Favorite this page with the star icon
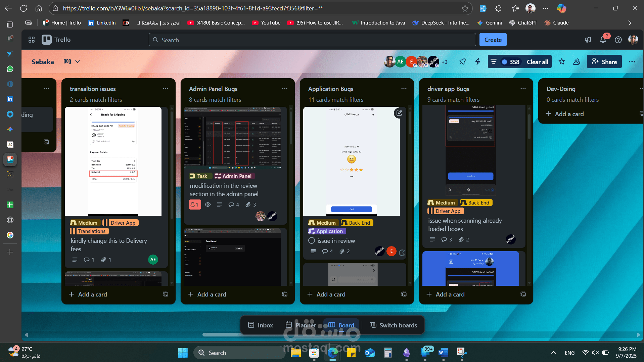644x362 pixels. click(x=465, y=8)
